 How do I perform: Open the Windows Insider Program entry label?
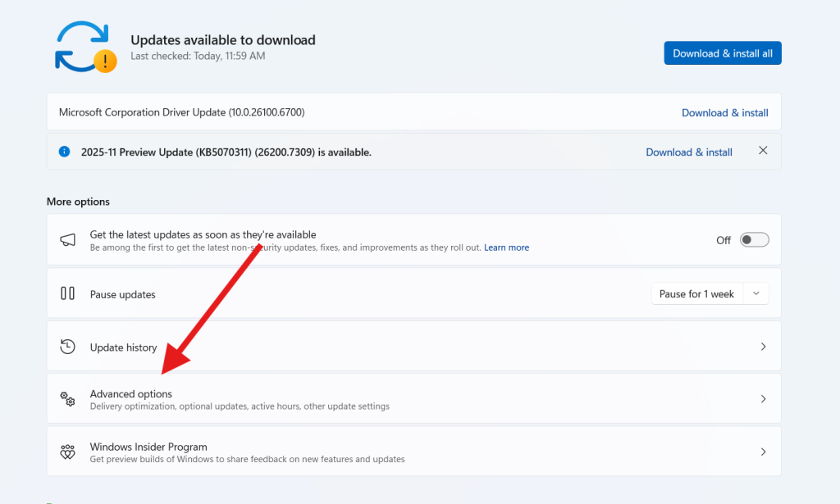point(148,447)
